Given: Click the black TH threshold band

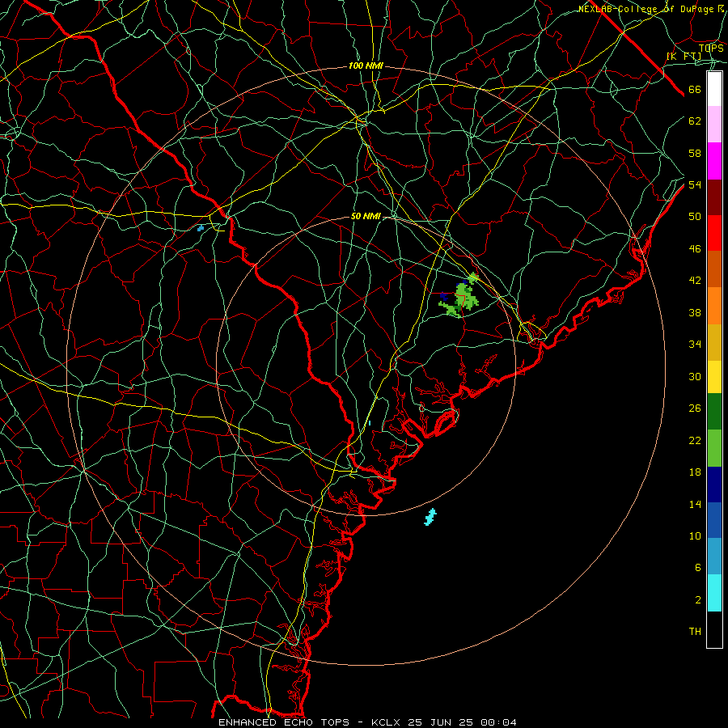Looking at the screenshot, I should point(714,629).
